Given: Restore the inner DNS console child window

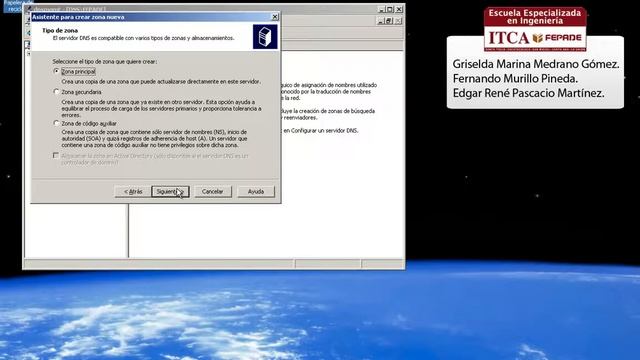Looking at the screenshot, I should (389, 21).
